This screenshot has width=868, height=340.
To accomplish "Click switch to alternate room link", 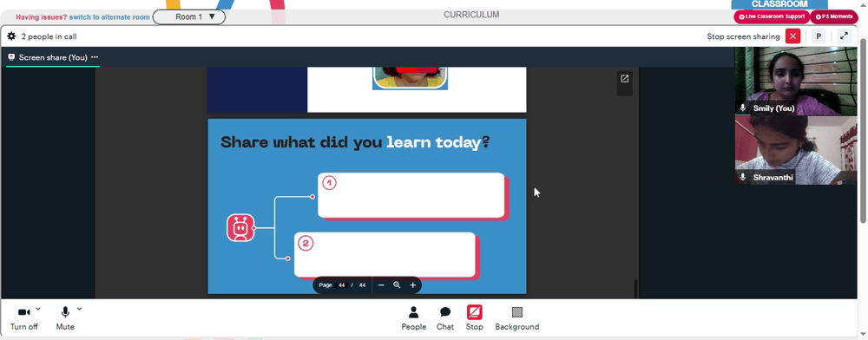I will coord(109,17).
